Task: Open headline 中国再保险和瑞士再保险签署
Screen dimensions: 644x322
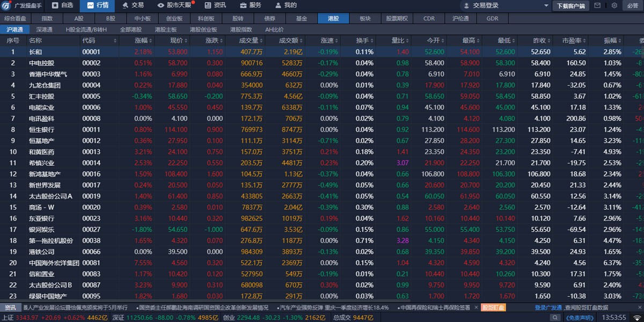Action: click(x=434, y=308)
